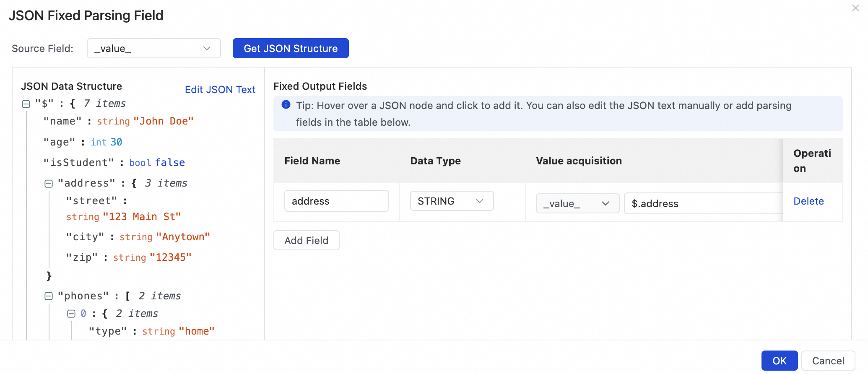This screenshot has width=868, height=374.
Task: Select the "isStudent" JSON node
Action: 79,163
